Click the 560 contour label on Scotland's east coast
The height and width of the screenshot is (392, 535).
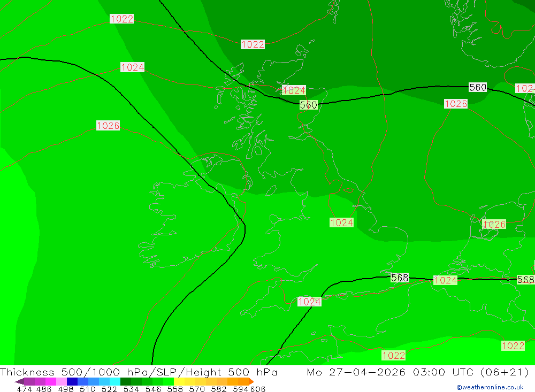click(309, 105)
